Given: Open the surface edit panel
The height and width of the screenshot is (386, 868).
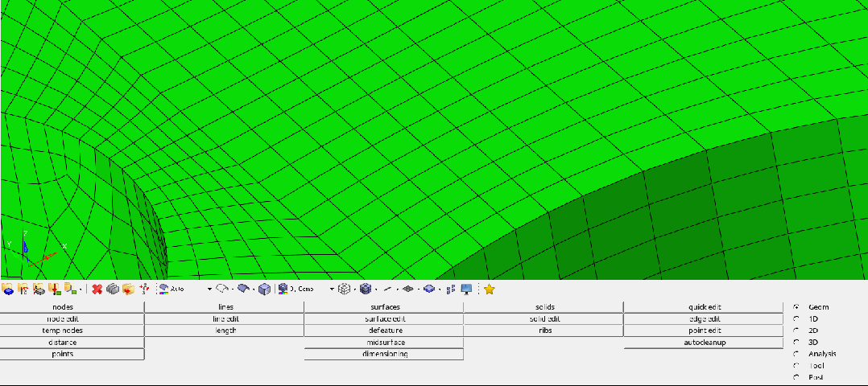Looking at the screenshot, I should pyautogui.click(x=383, y=319).
